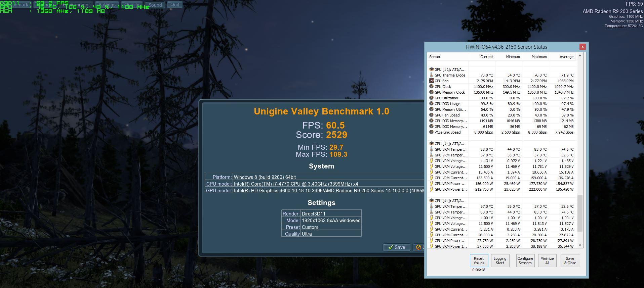
Task: Click the Min FPS value 29.7
Action: 336,147
